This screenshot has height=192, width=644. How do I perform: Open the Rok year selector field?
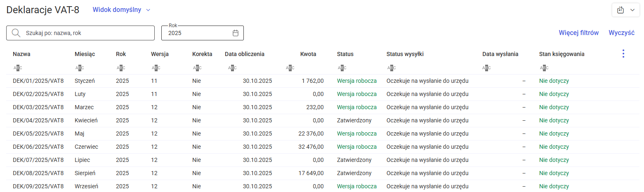(x=198, y=33)
